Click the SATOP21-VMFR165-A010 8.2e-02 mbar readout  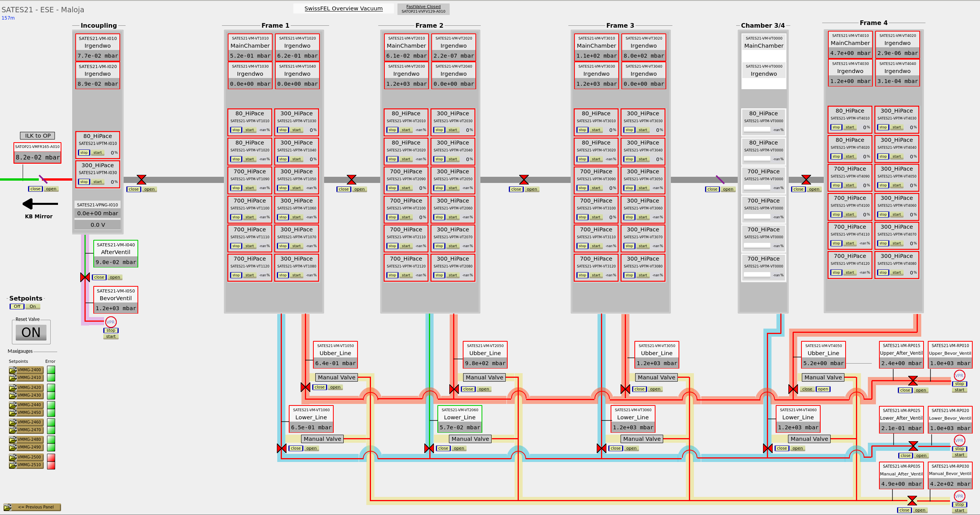coord(38,157)
